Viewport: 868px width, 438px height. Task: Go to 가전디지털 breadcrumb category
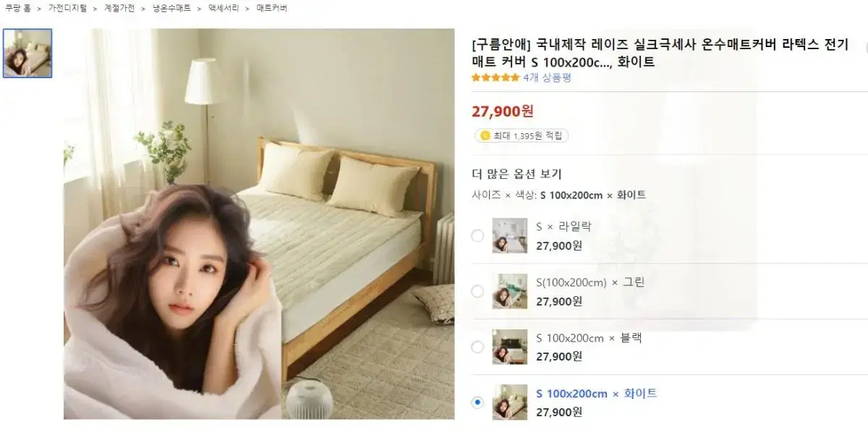coord(67,8)
